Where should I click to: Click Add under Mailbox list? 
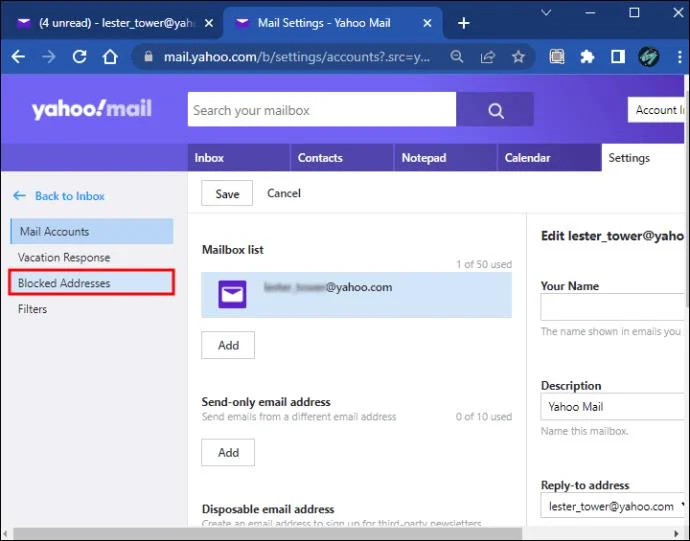point(228,345)
